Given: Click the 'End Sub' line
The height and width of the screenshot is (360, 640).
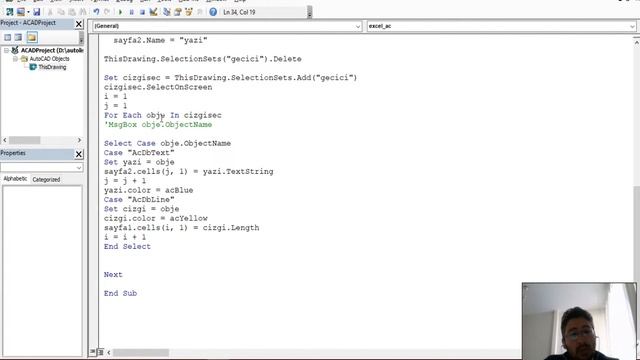Looking at the screenshot, I should pyautogui.click(x=120, y=293).
